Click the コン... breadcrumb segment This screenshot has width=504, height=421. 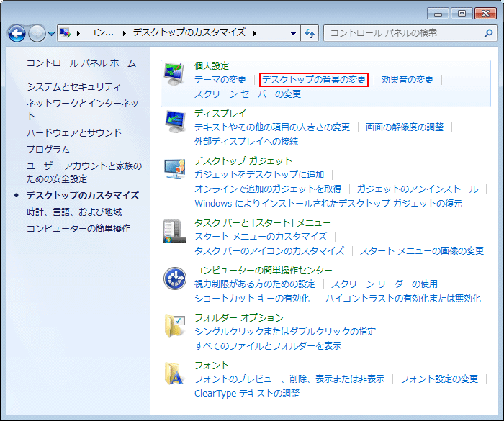(101, 32)
